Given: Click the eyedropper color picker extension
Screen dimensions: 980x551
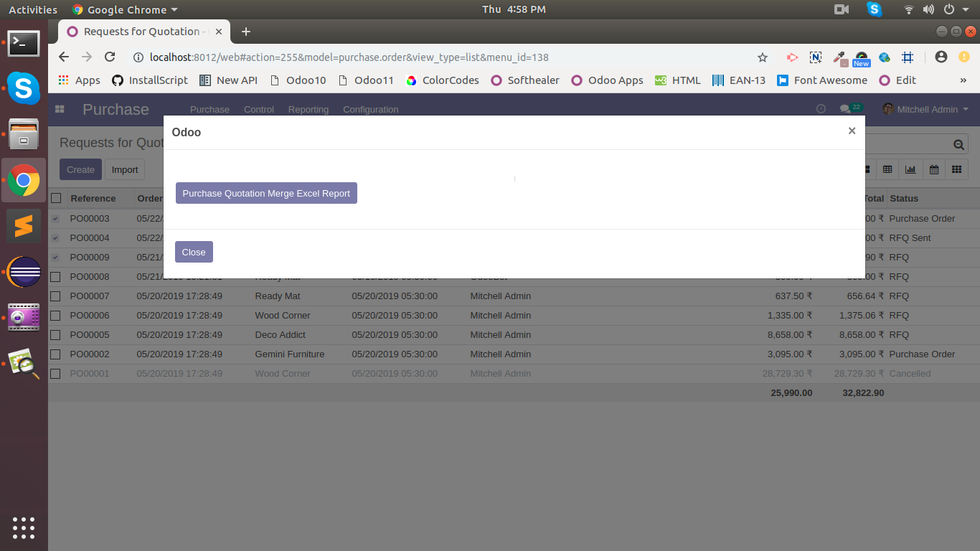Looking at the screenshot, I should [x=839, y=57].
